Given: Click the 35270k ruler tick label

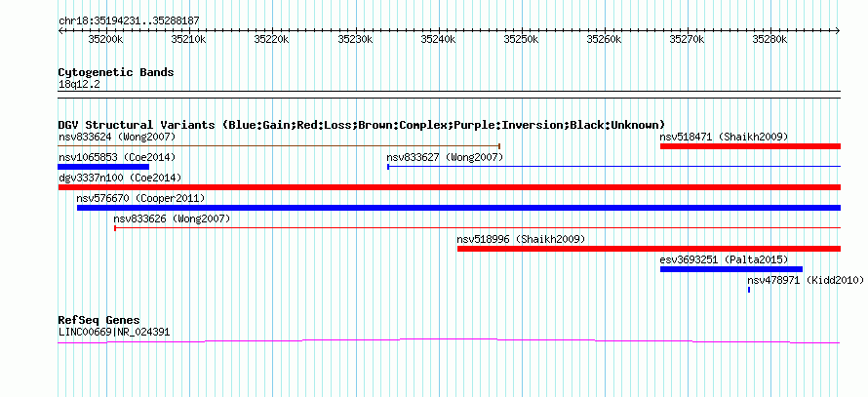Looking at the screenshot, I should (687, 39).
